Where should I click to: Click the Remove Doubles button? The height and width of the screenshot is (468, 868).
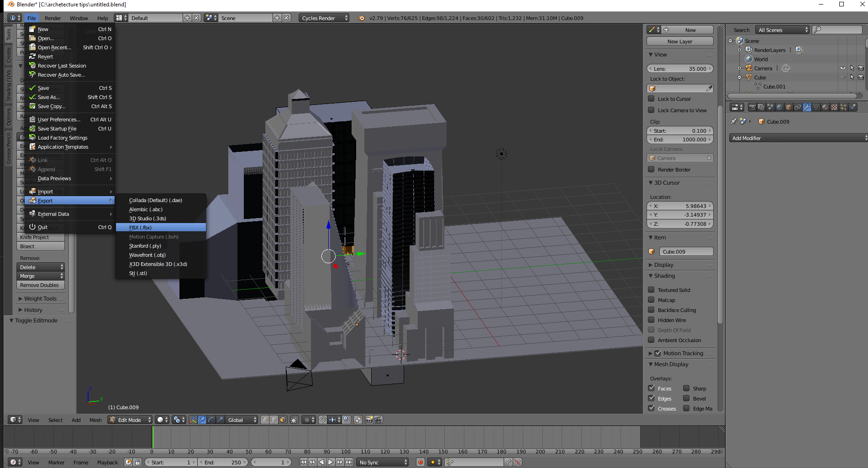click(x=40, y=285)
